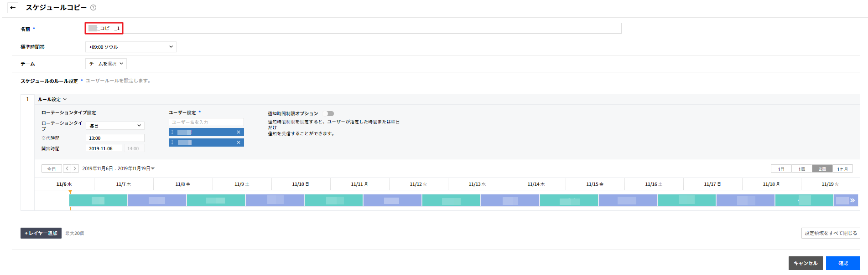Enable the 通知時間制限オプション toggle
This screenshot has width=868, height=275.
328,113
